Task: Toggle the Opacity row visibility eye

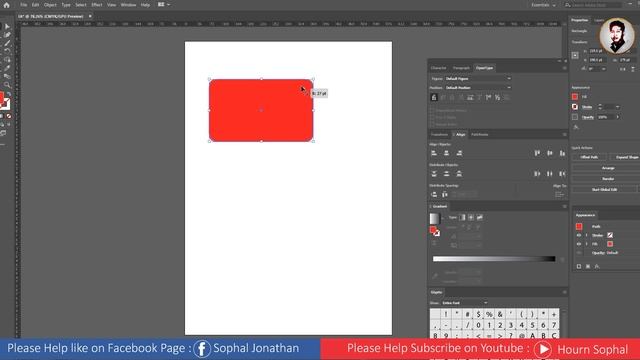Action: coord(579,253)
